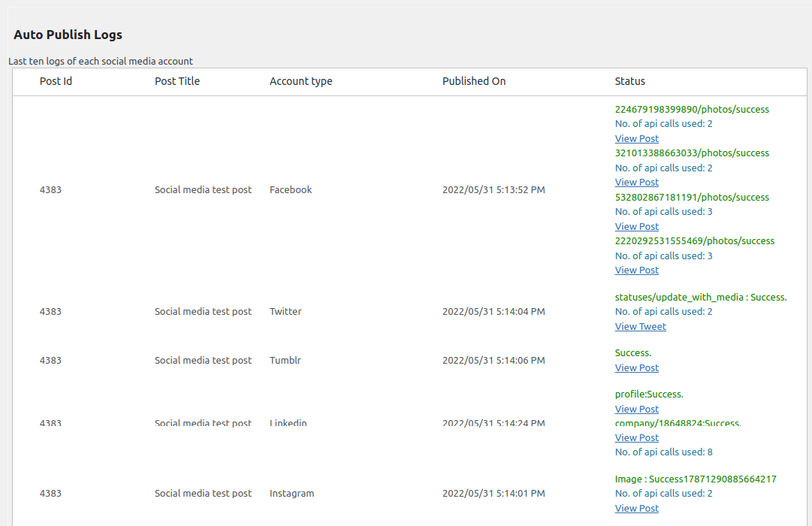Open View Post link below company/18648824:Success
Image resolution: width=812 pixels, height=526 pixels.
coord(636,437)
